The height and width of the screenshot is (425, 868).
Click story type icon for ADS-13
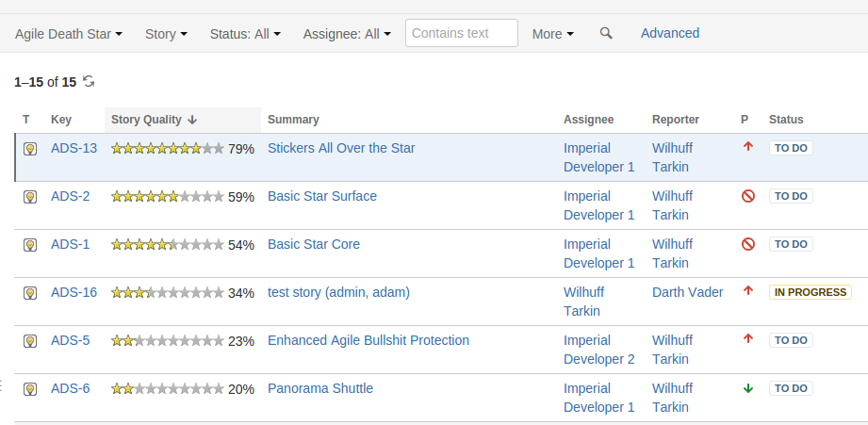[x=30, y=149]
